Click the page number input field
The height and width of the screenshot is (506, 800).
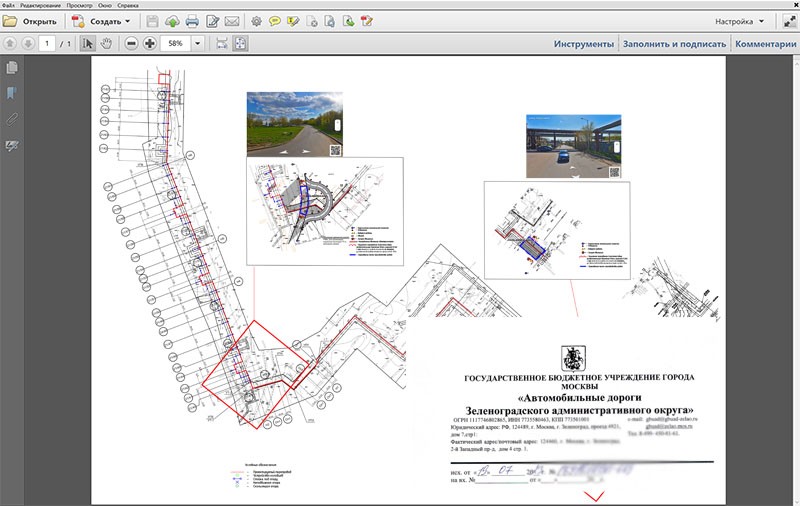point(48,44)
